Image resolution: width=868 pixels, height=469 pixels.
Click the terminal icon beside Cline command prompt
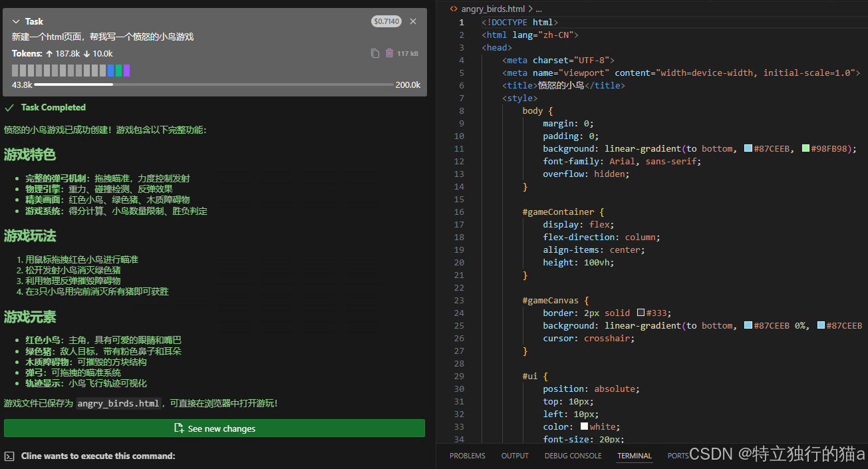coord(9,456)
